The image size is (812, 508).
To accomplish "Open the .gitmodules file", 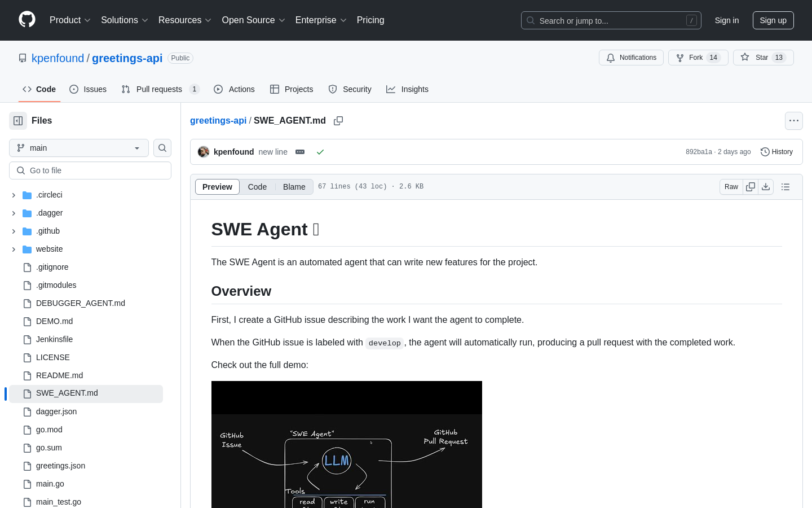I will tap(56, 285).
